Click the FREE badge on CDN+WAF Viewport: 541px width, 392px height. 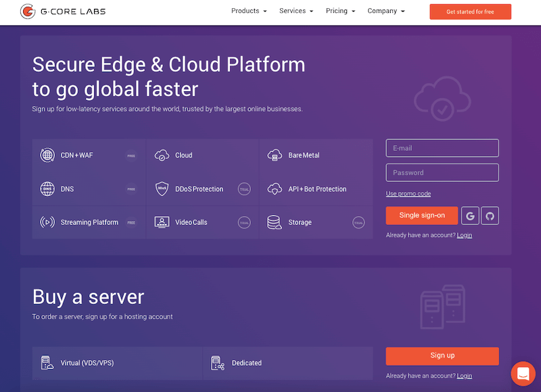point(131,156)
